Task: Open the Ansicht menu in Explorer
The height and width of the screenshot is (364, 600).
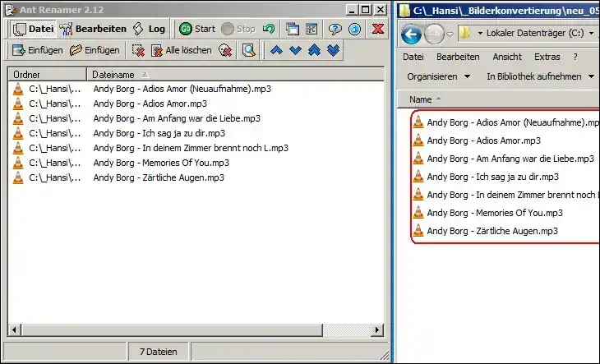Action: (x=507, y=57)
